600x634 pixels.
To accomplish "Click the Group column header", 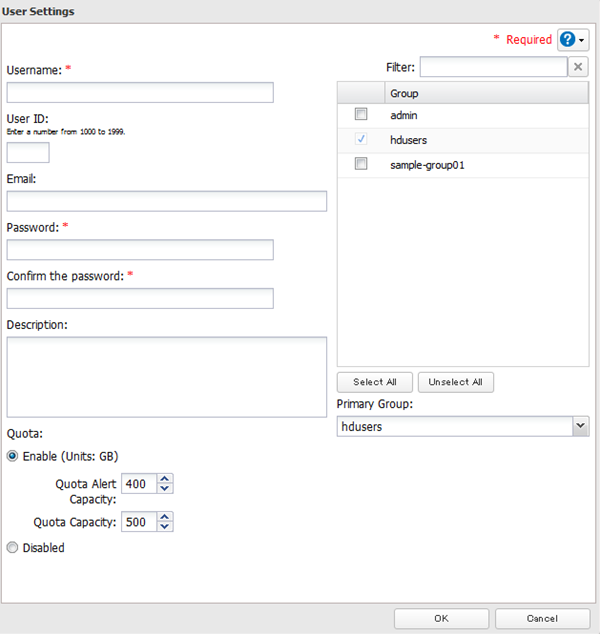I will tap(486, 93).
